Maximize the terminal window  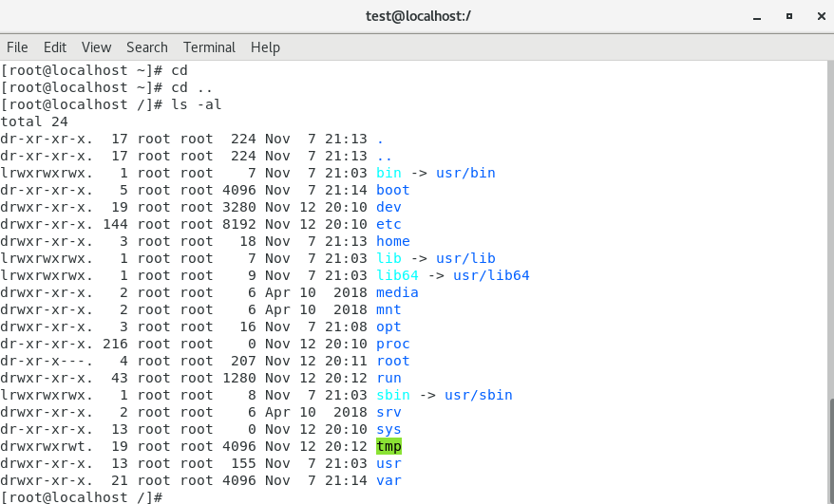789,16
